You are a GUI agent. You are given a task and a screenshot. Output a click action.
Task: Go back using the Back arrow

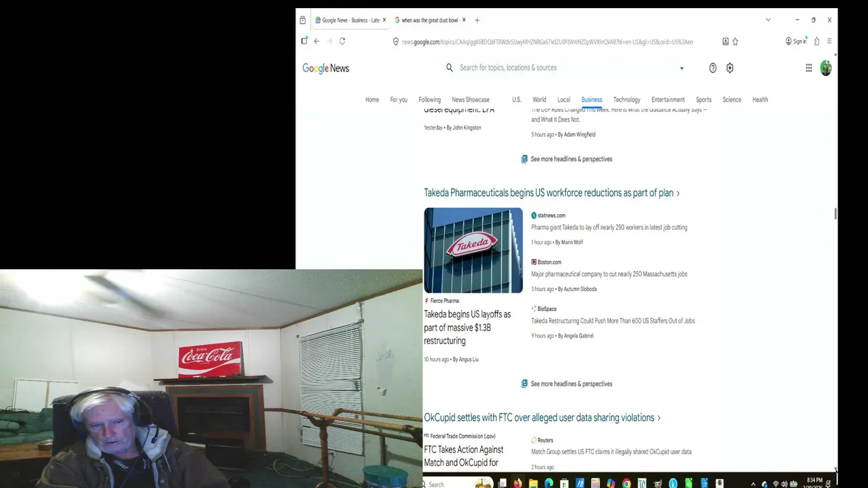(x=317, y=41)
